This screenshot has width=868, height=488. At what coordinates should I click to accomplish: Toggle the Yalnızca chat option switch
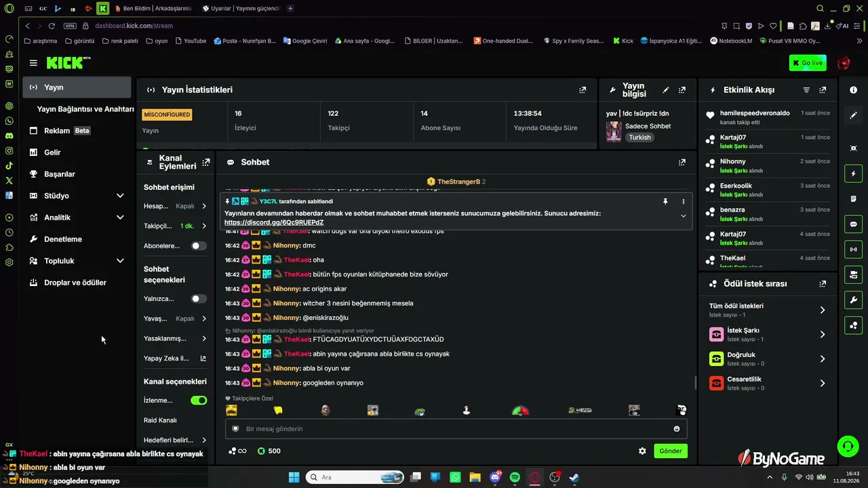click(x=199, y=299)
